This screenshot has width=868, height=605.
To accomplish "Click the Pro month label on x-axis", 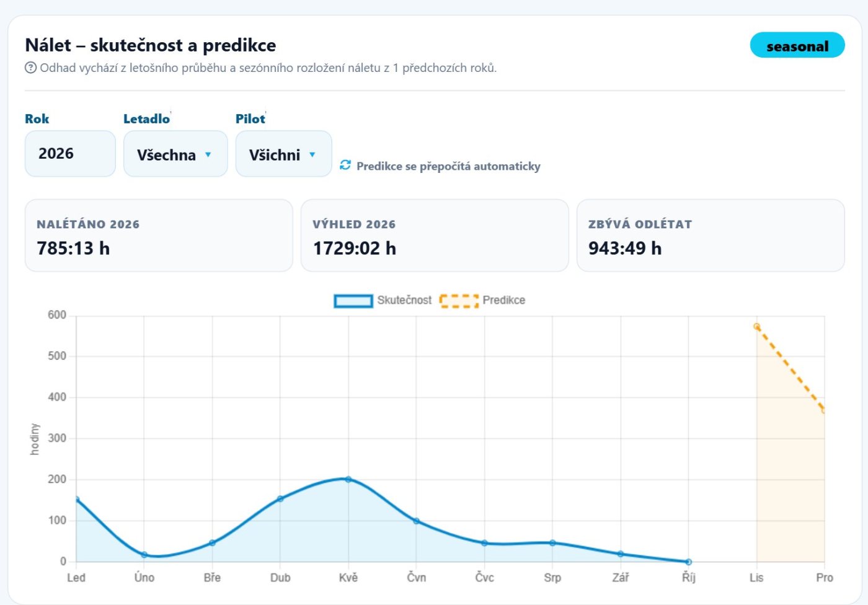I will click(x=824, y=578).
